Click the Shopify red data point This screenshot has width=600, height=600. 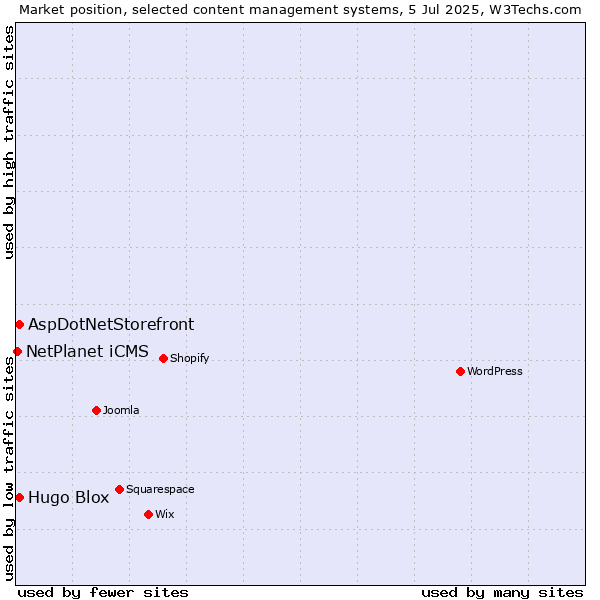pos(163,359)
